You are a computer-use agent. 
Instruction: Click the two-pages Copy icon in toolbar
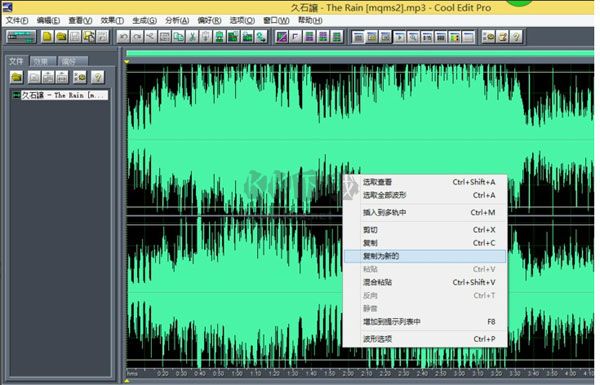178,37
